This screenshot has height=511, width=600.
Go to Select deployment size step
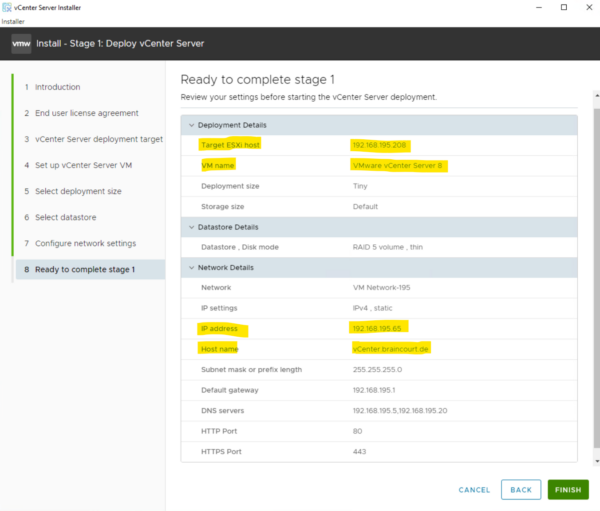tap(78, 191)
